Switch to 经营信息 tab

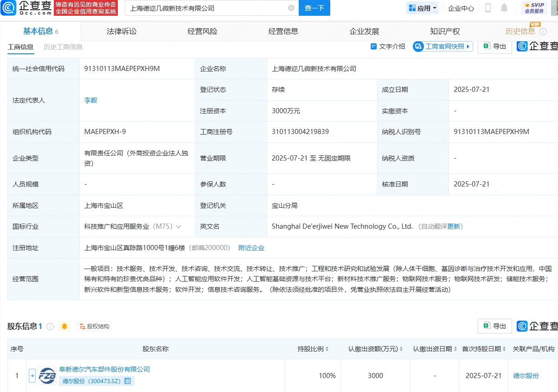[283, 31]
